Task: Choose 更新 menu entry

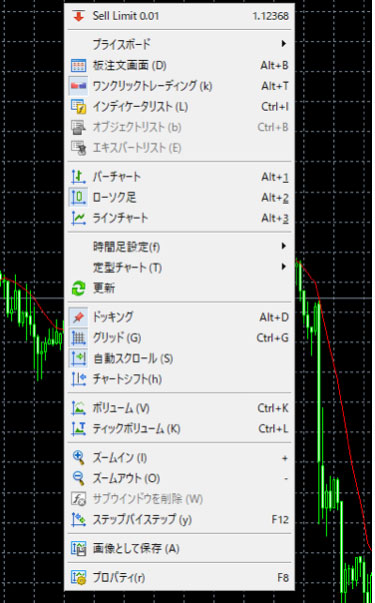Action: (179, 288)
